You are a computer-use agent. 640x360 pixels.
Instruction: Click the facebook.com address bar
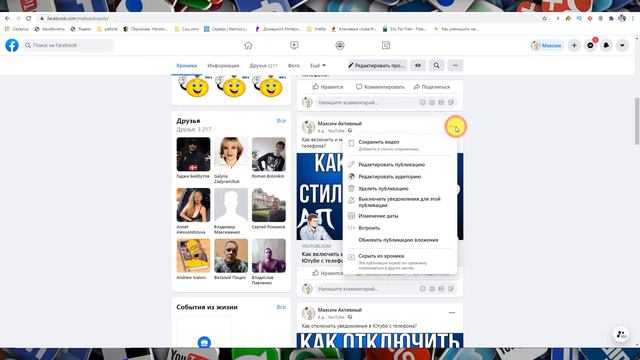click(286, 18)
